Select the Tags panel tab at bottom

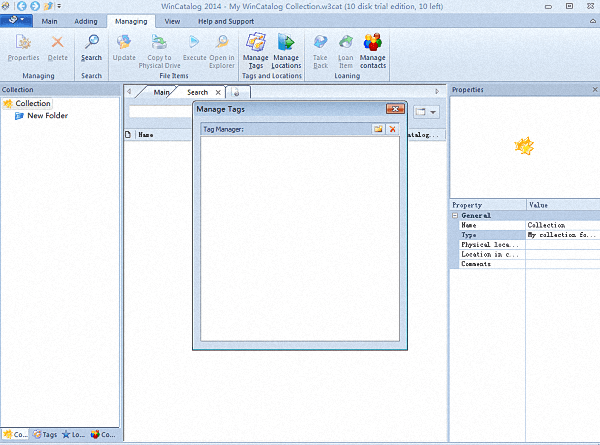(x=44, y=435)
